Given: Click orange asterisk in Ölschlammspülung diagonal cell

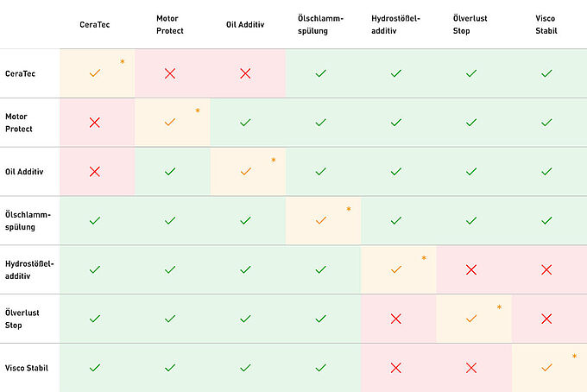Looking at the screenshot, I should pos(349,209).
